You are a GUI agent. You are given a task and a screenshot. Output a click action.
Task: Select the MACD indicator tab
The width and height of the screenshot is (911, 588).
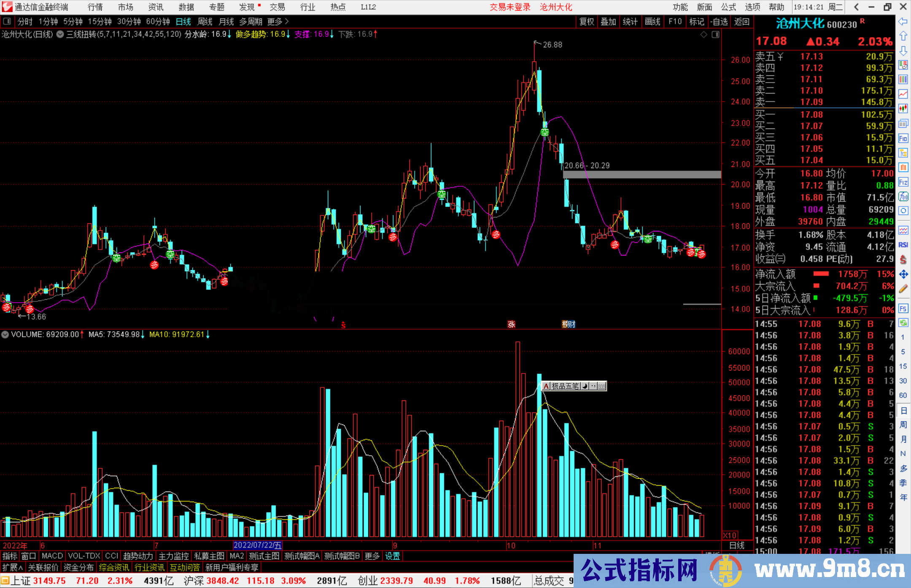(x=52, y=556)
